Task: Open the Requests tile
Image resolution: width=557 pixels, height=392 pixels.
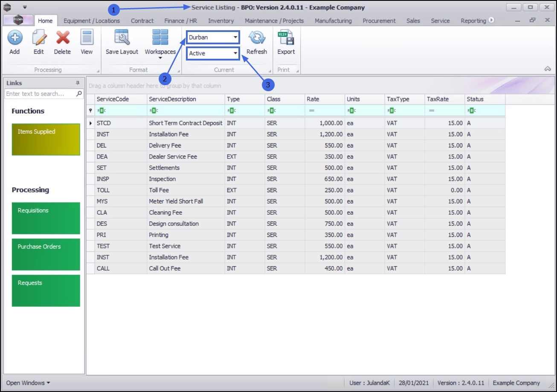Action: pyautogui.click(x=46, y=291)
